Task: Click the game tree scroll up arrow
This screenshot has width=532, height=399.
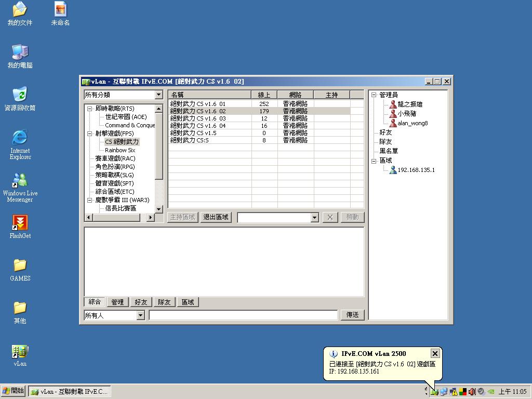Action: click(159, 109)
